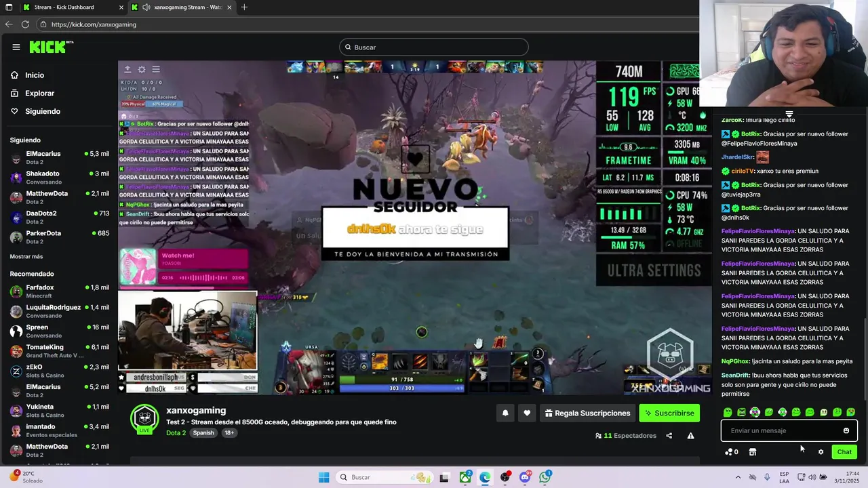Mute the tab using speaker icon
This screenshot has height=488, width=868.
pos(146,7)
